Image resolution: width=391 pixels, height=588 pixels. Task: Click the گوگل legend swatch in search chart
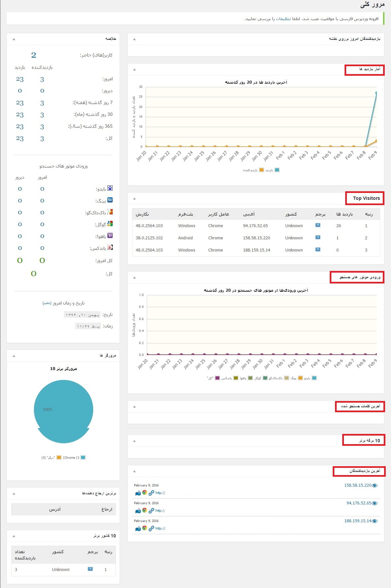(265, 378)
